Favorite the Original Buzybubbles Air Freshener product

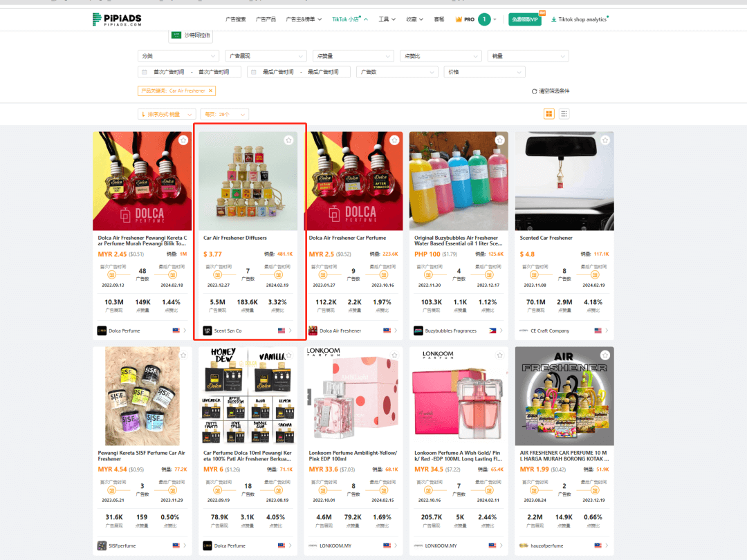499,140
